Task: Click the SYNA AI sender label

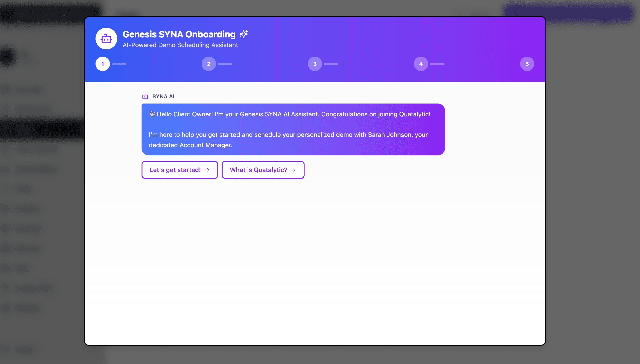Action: 163,97
